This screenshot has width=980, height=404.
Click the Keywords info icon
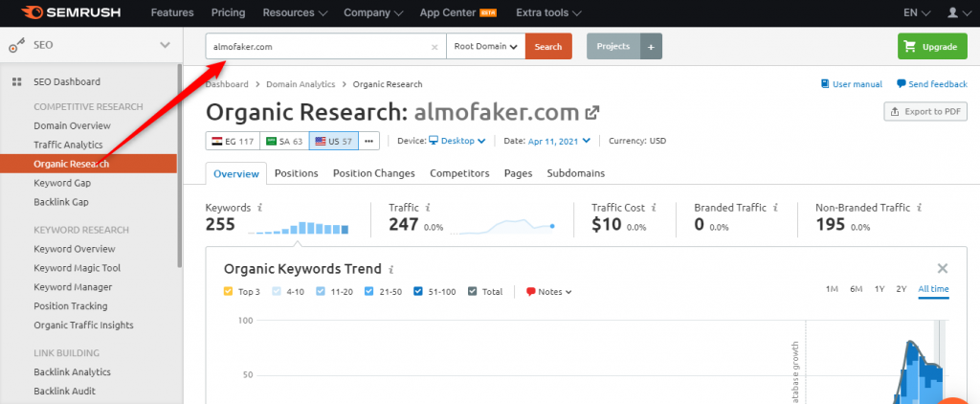point(260,208)
